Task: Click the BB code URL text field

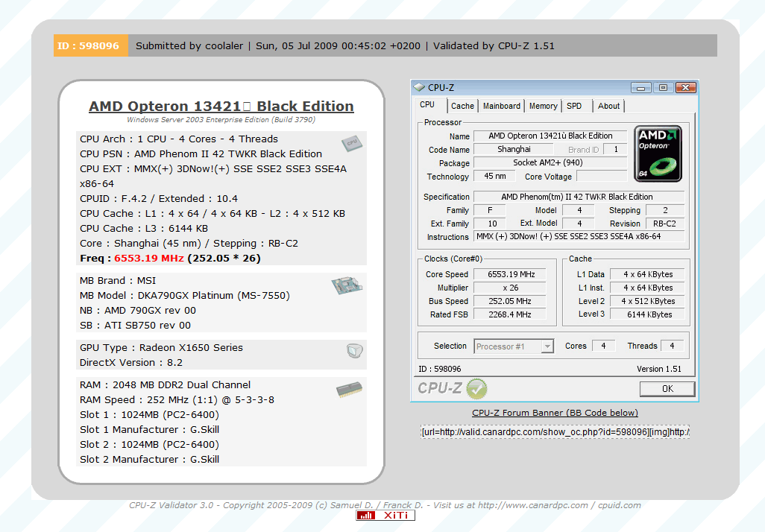Action: coord(555,432)
